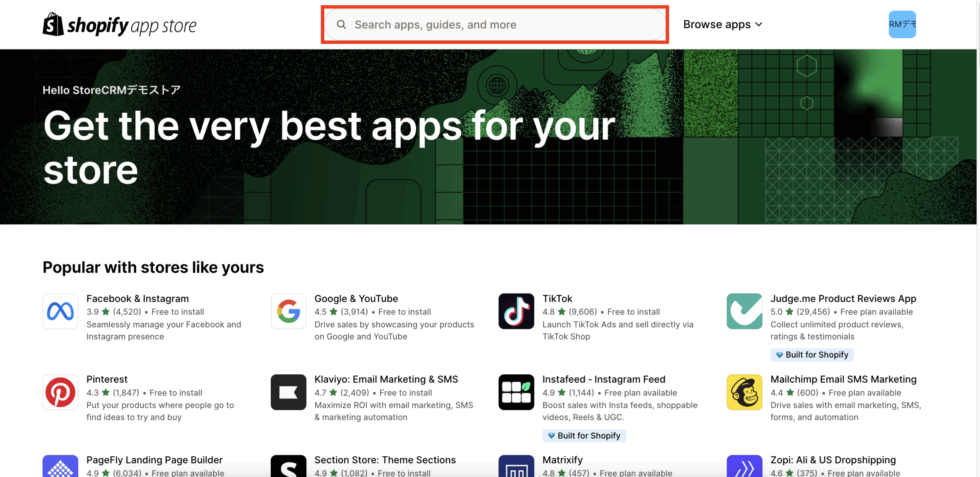Open Pinterest app title
The image size is (980, 477).
pyautogui.click(x=107, y=379)
